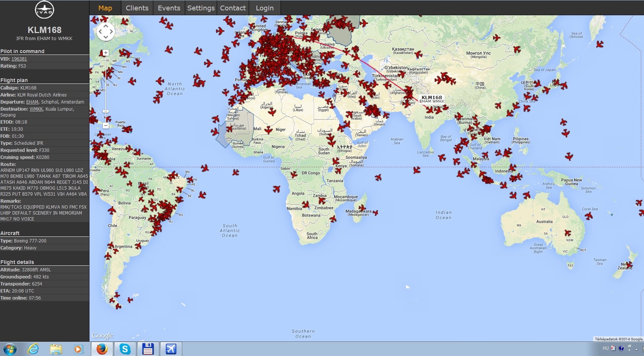Click the 'Rating: FS3' row

pyautogui.click(x=45, y=66)
